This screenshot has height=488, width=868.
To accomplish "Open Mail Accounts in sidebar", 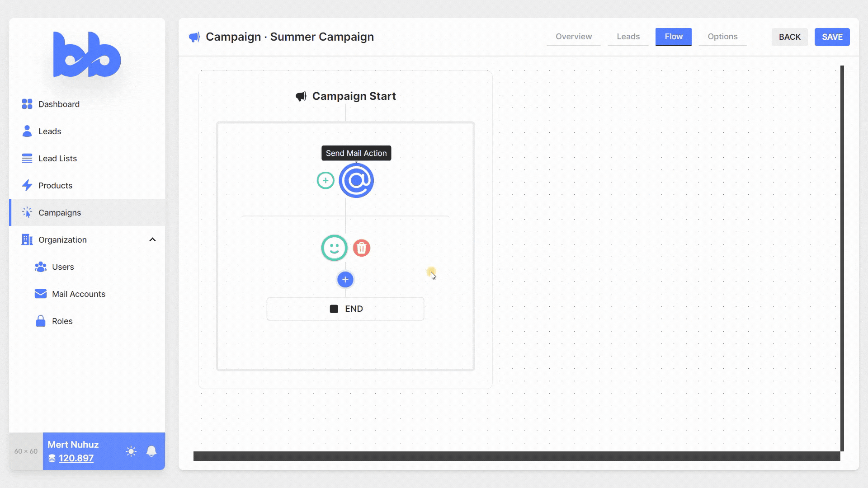I will point(78,294).
